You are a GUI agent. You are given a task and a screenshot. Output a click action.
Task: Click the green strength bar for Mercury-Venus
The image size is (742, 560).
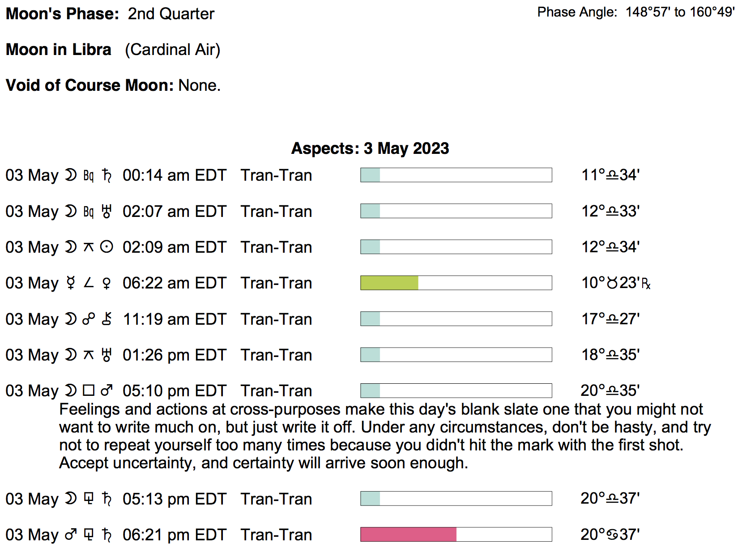pos(389,283)
